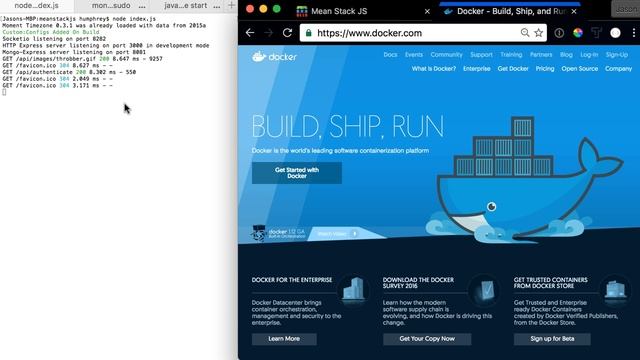This screenshot has width=640, height=360.
Task: Click Download the Docker Survey 2016 heading
Action: [418, 283]
